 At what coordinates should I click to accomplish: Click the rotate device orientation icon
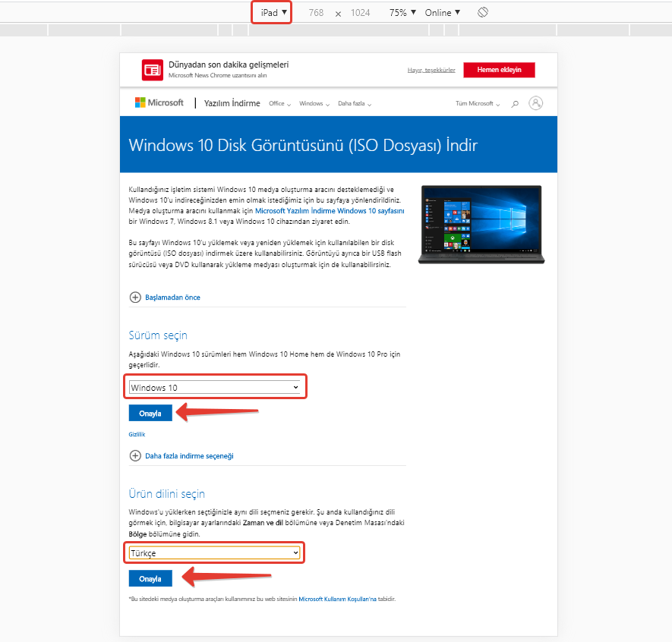pos(482,13)
